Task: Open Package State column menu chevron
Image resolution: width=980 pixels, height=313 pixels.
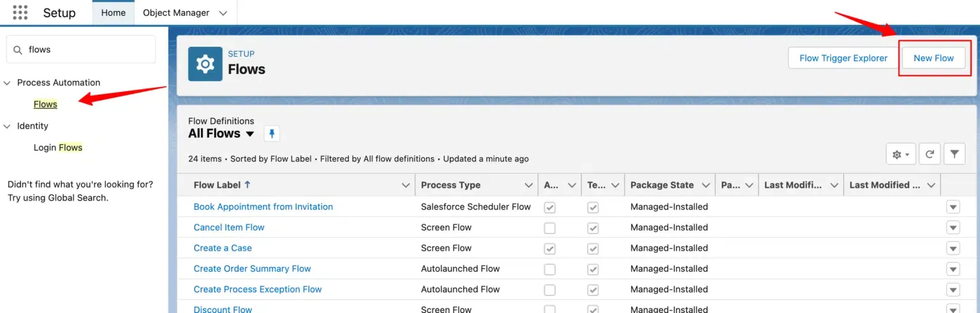Action: pos(706,185)
